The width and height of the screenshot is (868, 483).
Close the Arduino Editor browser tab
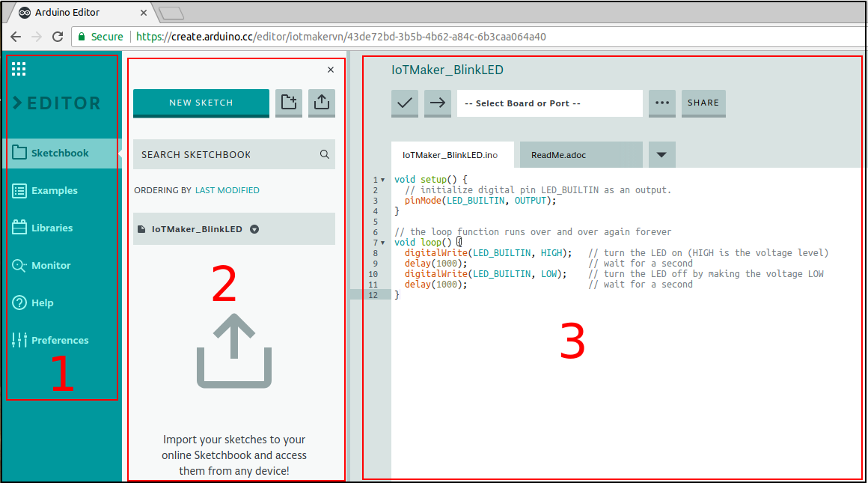144,12
